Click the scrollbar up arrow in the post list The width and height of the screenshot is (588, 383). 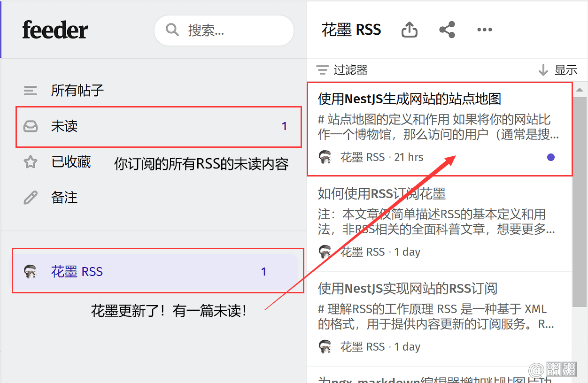click(580, 90)
